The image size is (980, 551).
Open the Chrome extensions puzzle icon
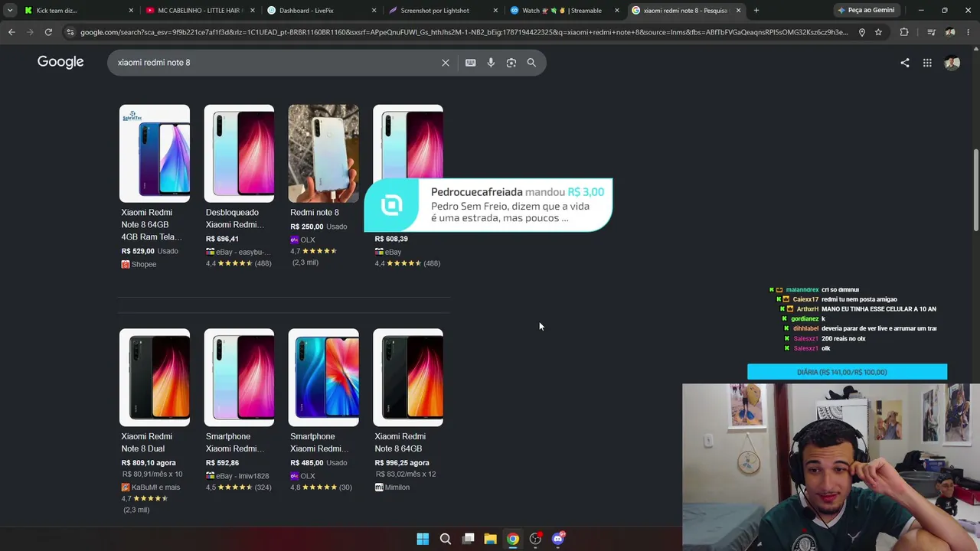904,32
